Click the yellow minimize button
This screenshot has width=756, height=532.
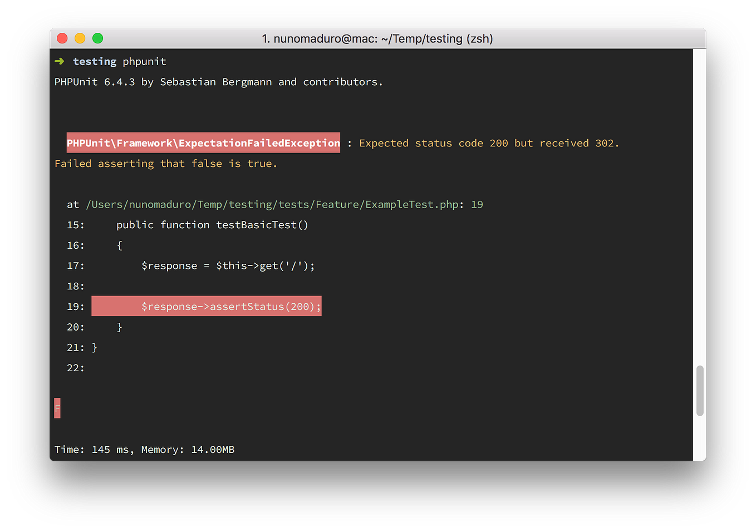tap(80, 38)
